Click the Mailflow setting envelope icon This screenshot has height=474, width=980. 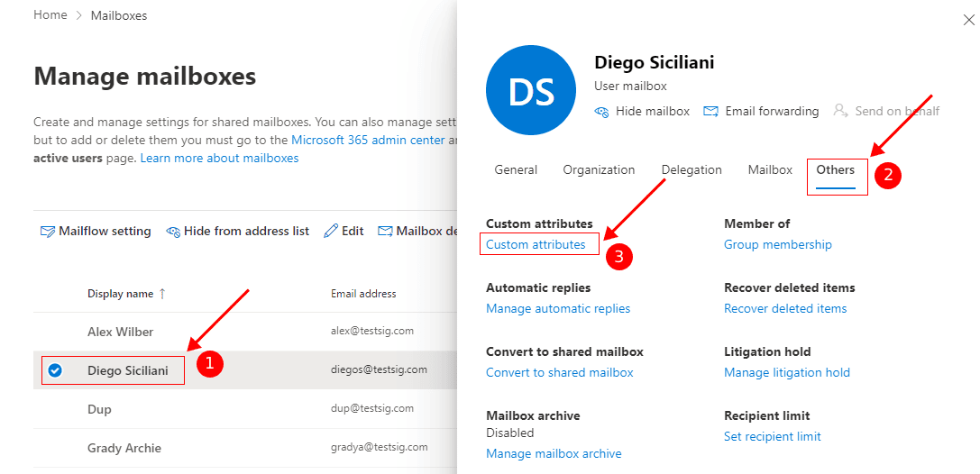click(x=48, y=232)
